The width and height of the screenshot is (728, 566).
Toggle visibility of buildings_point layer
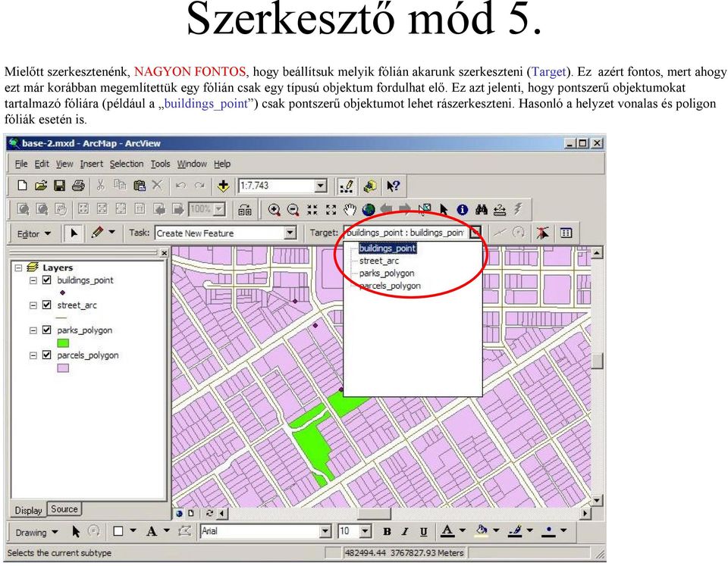(x=46, y=280)
